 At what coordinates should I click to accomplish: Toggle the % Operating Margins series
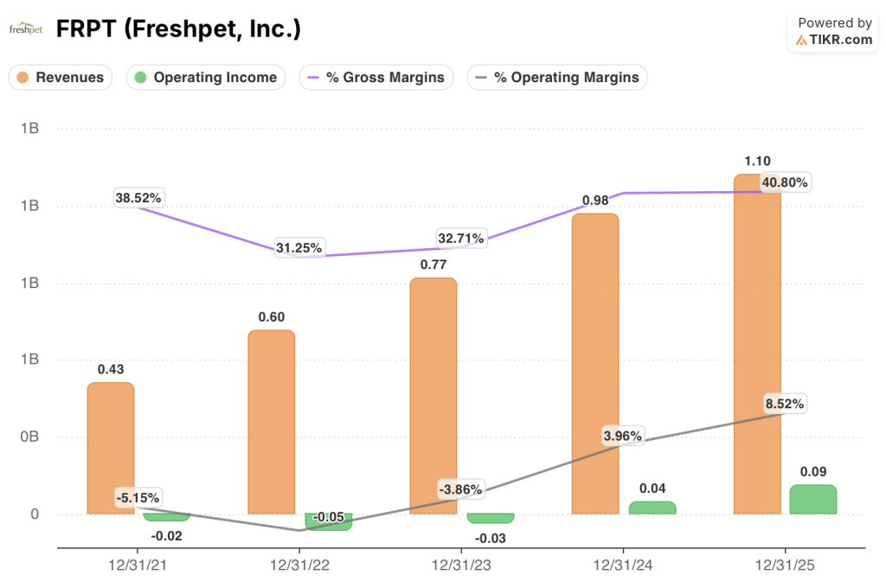[557, 77]
